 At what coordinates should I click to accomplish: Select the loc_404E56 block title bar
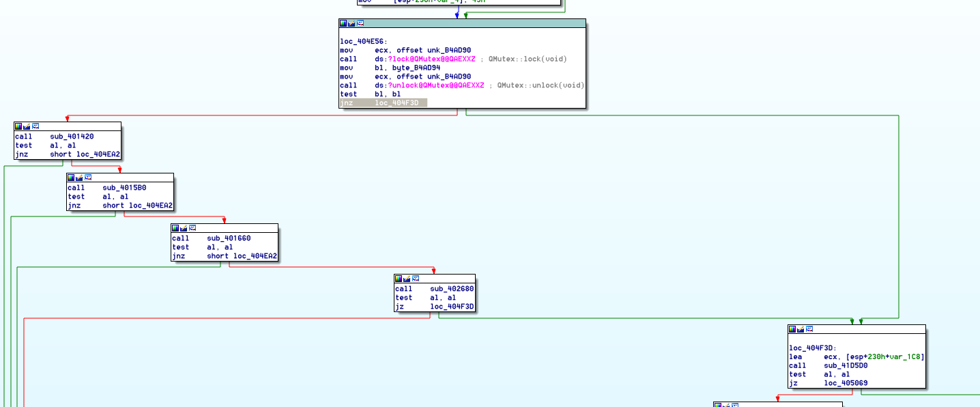462,23
